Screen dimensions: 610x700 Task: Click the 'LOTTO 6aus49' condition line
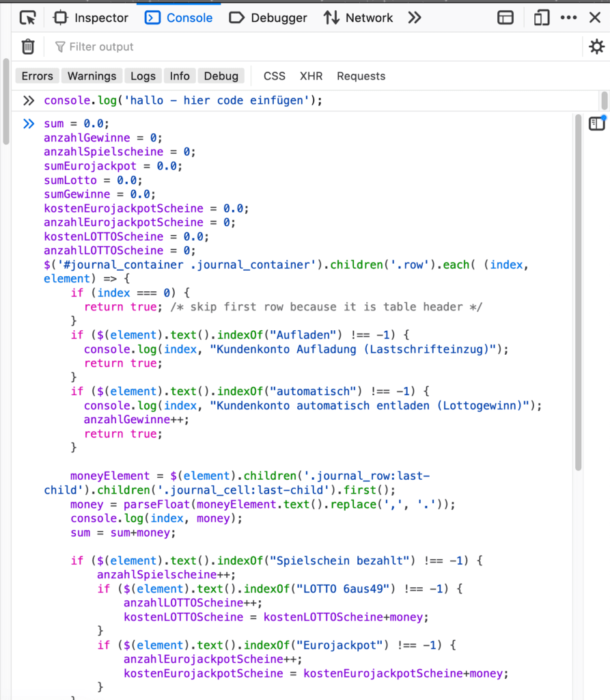click(280, 589)
